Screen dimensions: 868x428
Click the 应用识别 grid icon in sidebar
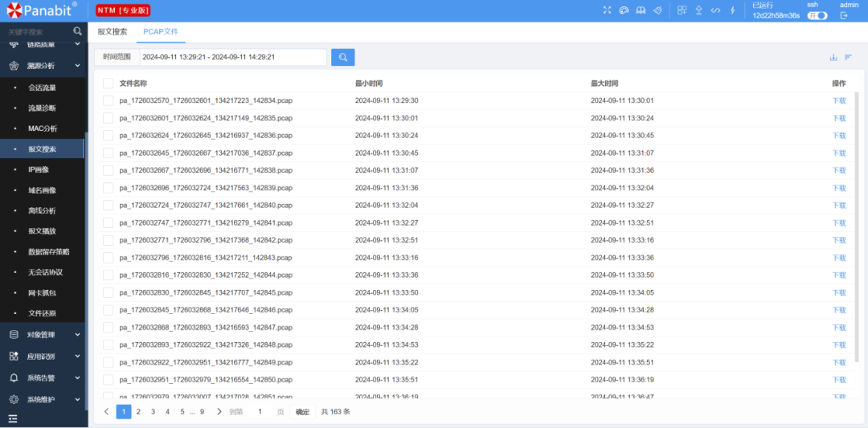(x=14, y=356)
